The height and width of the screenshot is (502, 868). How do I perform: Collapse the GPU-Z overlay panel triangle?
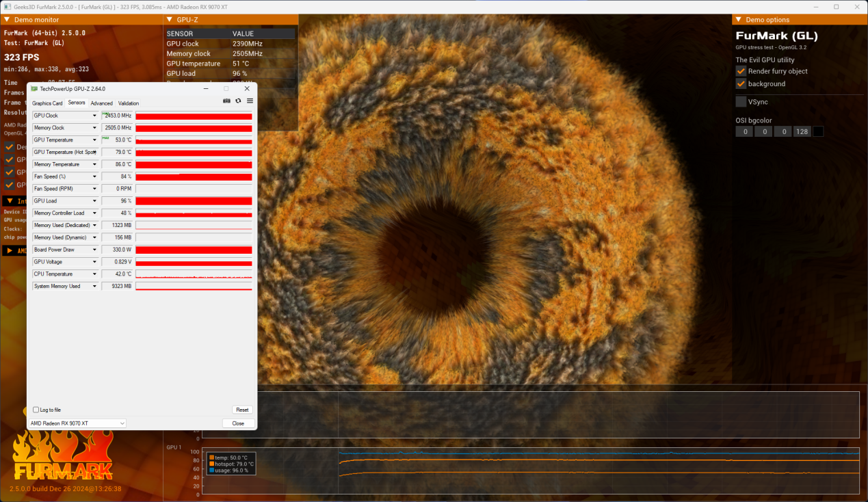coord(169,20)
